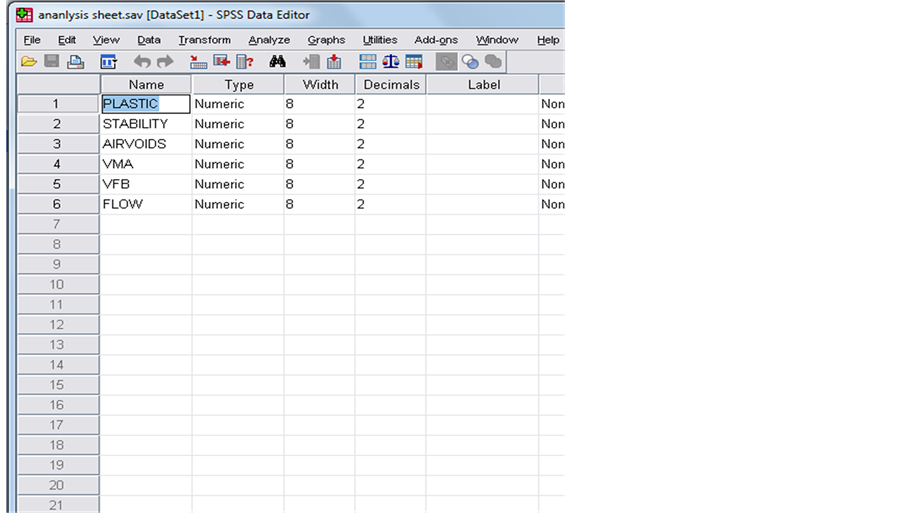Image resolution: width=902 pixels, height=513 pixels.
Task: Click the Undo arrow in the toolbar
Action: (x=142, y=62)
